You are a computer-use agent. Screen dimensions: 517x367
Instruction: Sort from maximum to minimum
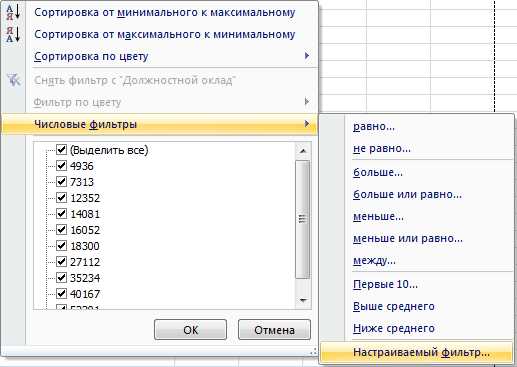(165, 34)
